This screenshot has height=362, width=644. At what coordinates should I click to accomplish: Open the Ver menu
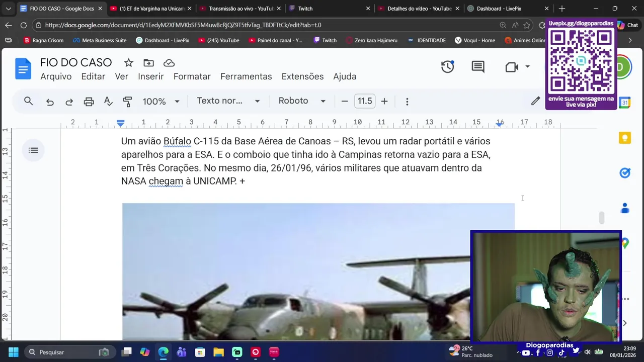click(x=122, y=76)
